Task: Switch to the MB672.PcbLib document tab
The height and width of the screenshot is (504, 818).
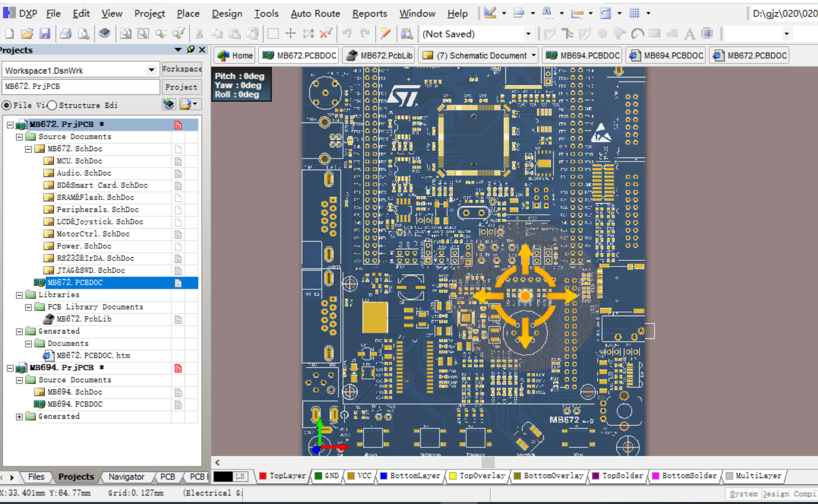Action: 379,56
